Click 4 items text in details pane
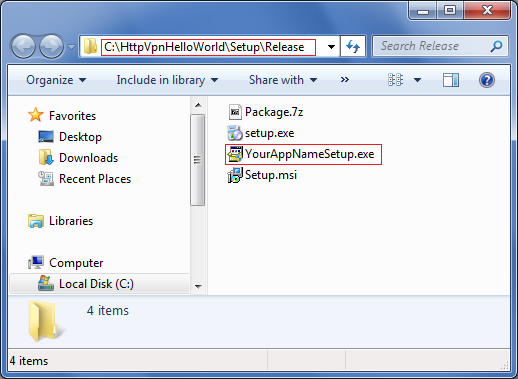This screenshot has width=518, height=379. point(108,311)
